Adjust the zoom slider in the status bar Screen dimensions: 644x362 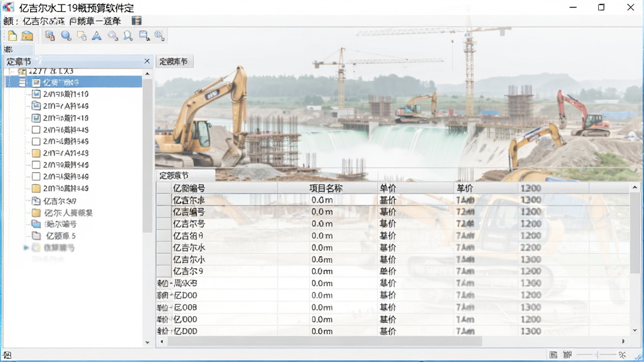(x=597, y=354)
